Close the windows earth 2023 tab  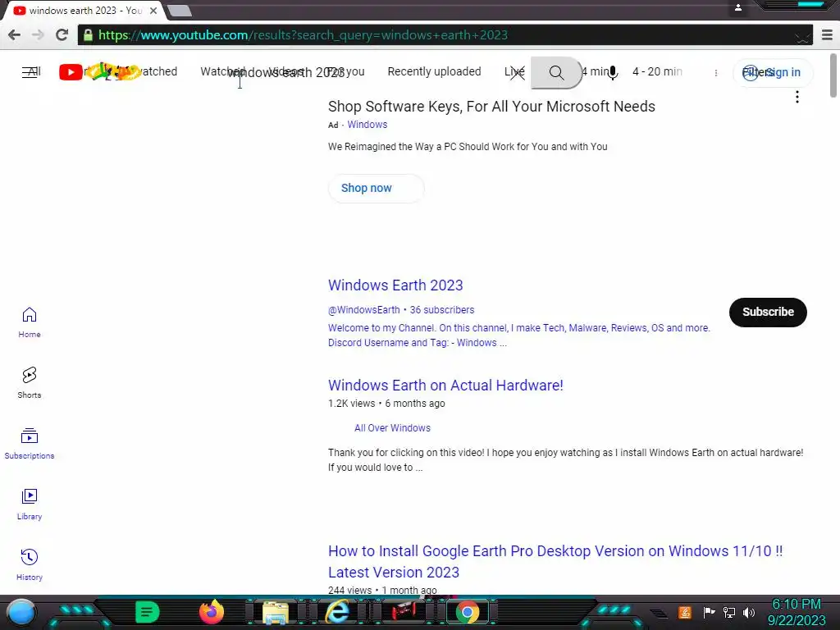point(153,10)
